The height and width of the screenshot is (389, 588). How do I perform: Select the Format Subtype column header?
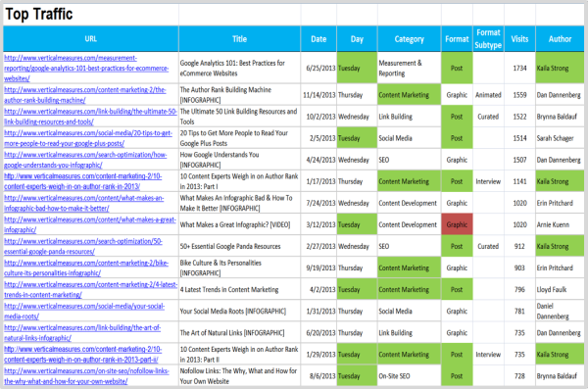pos(488,38)
